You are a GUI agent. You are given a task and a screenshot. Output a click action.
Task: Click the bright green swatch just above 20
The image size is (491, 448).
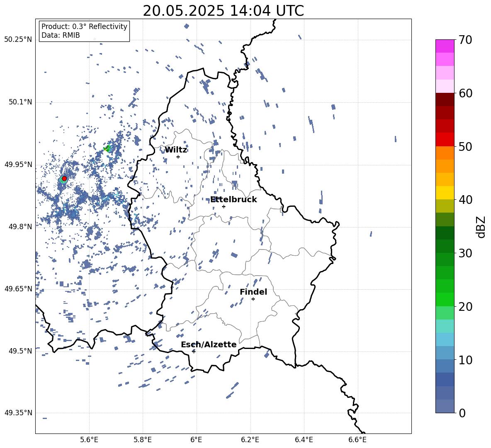pos(445,299)
